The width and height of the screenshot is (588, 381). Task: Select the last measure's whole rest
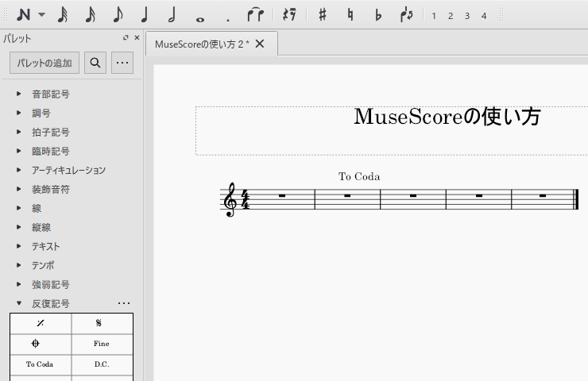[543, 195]
